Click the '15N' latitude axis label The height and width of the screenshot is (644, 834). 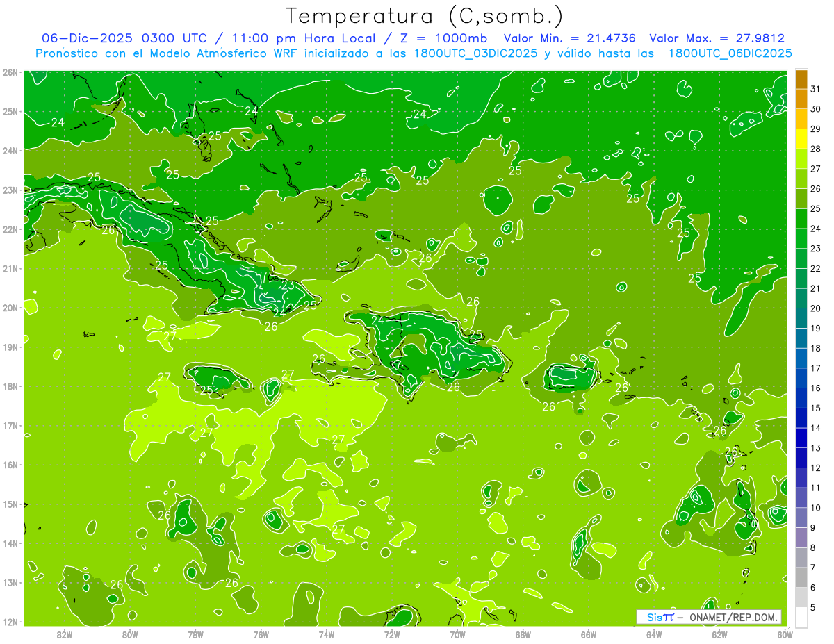tap(10, 504)
